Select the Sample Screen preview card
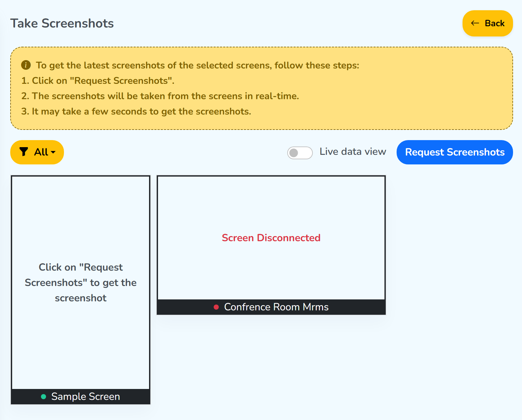Image resolution: width=522 pixels, height=420 pixels. point(81,290)
